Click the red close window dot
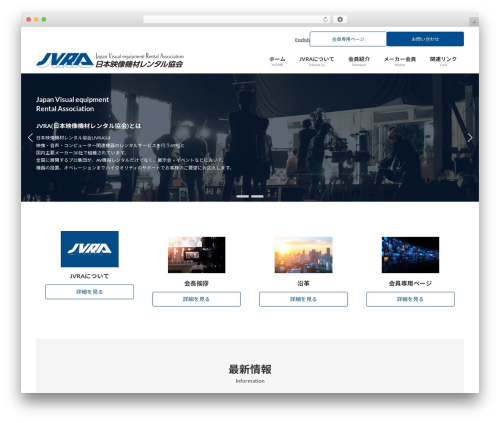The image size is (500, 423). pyautogui.click(x=29, y=19)
